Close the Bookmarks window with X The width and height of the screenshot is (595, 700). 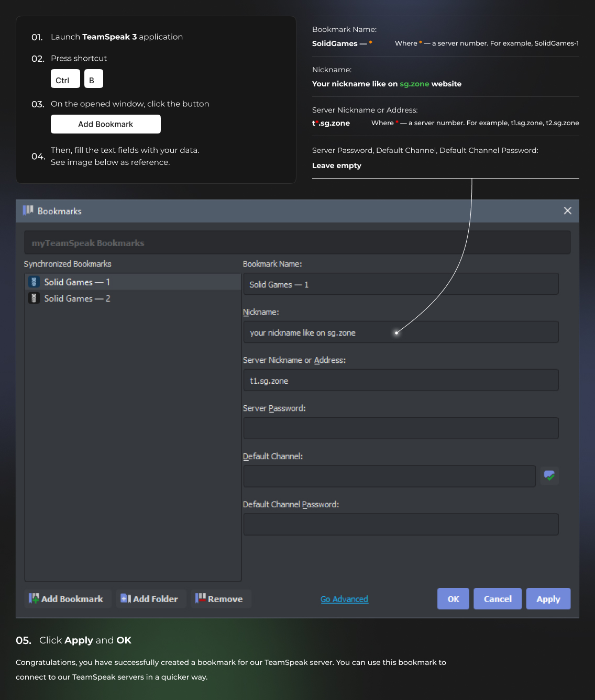(568, 210)
